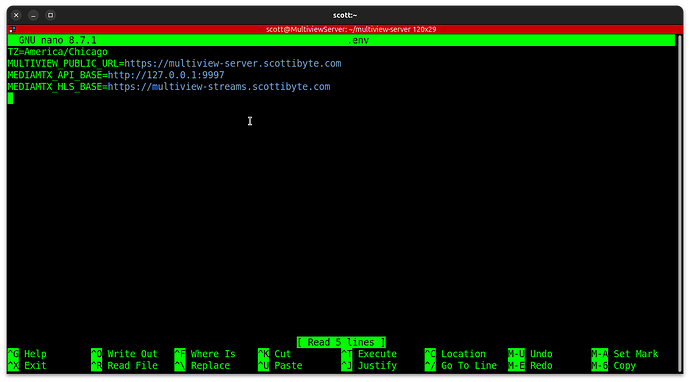690x382 pixels.
Task: Click the terminal vertical scrollbar
Action: click(x=679, y=204)
